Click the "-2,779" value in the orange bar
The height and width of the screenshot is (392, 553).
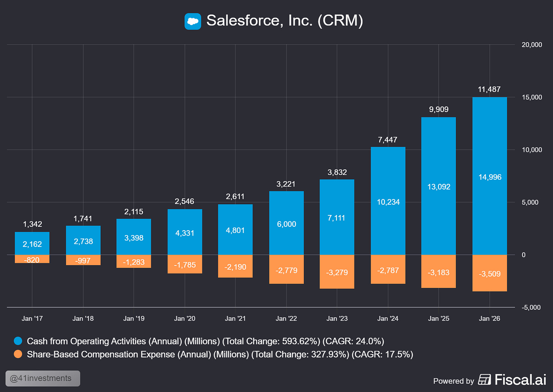[286, 270]
